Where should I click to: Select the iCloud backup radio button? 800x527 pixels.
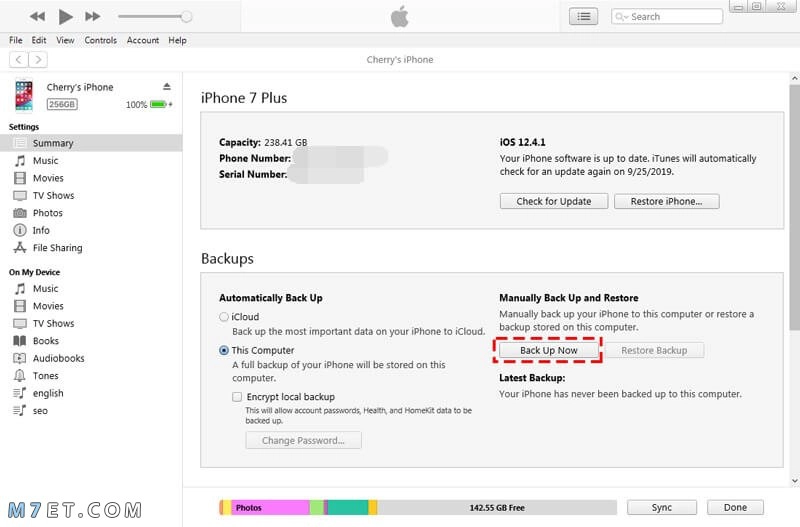tap(223, 317)
